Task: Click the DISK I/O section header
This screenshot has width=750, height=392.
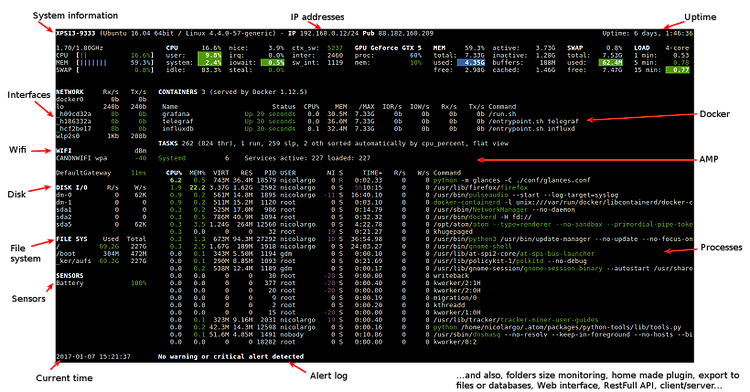Action: pyautogui.click(x=71, y=187)
